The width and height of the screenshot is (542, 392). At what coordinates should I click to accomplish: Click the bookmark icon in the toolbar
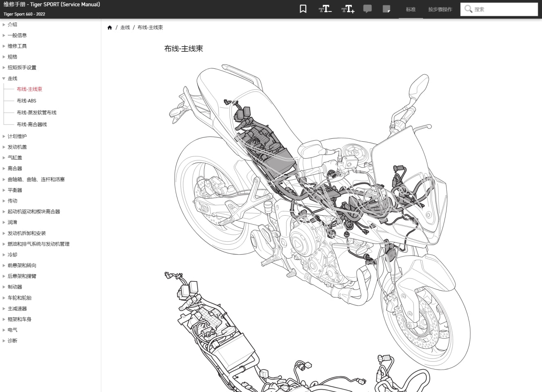(302, 9)
